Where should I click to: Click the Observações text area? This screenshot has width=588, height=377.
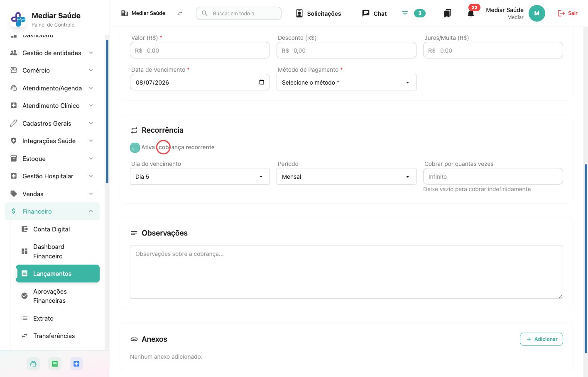click(x=346, y=272)
